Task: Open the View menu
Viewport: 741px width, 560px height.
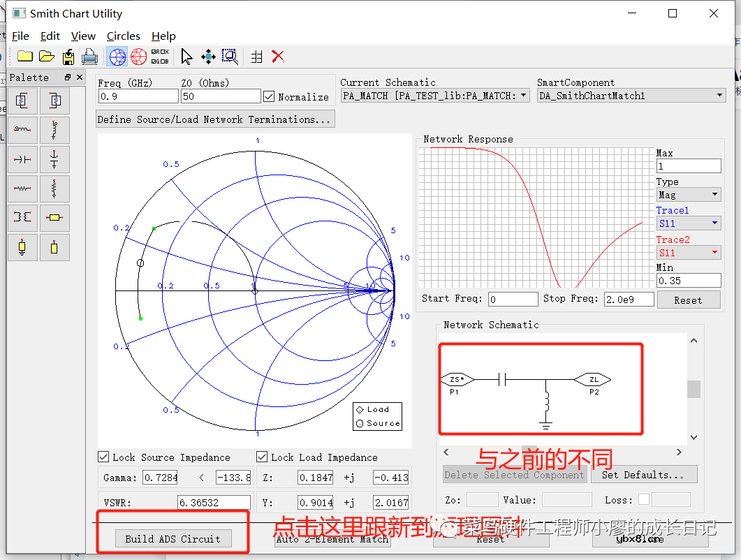Action: 83,36
